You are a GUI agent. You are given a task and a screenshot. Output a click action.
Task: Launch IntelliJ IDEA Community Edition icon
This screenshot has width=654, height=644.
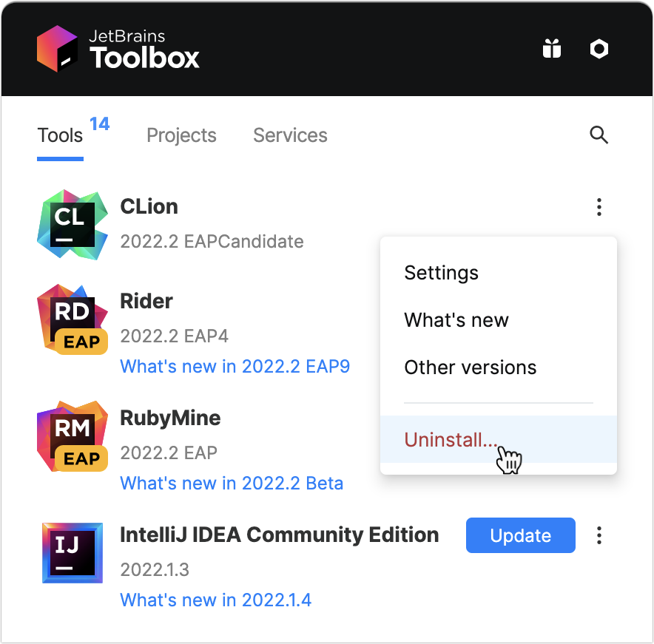tap(72, 552)
